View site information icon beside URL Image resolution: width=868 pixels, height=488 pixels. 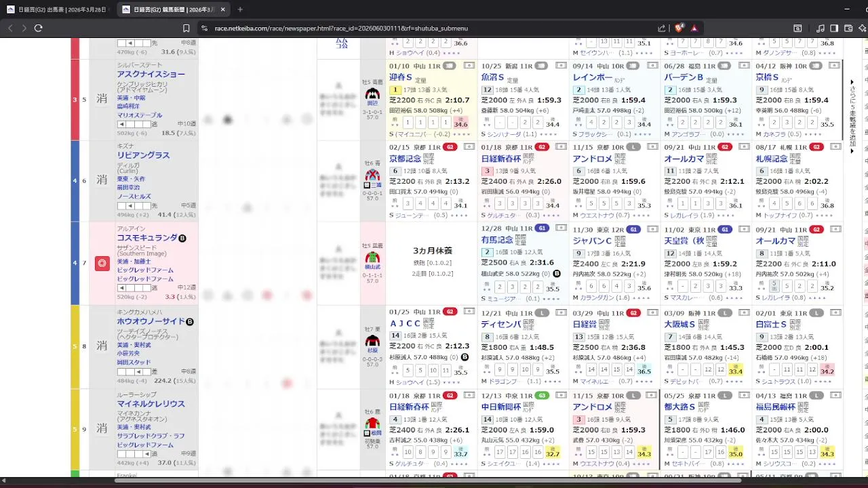(203, 28)
